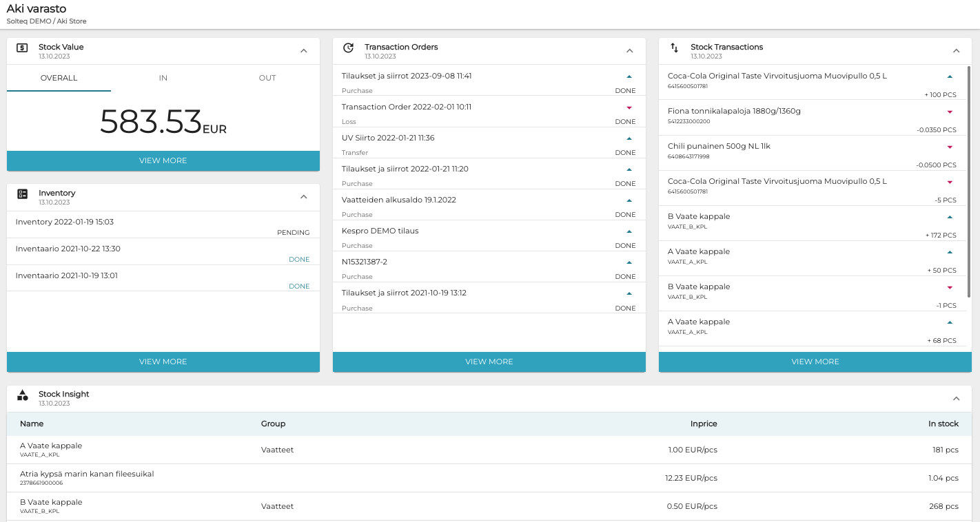Image resolution: width=980 pixels, height=522 pixels.
Task: Click the Stock Value dollar icon
Action: pyautogui.click(x=22, y=48)
